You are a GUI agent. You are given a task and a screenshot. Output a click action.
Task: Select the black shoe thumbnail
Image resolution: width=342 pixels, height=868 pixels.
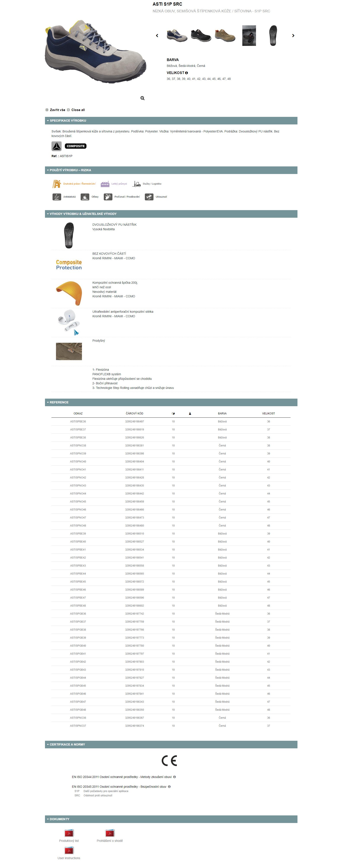[x=201, y=35]
